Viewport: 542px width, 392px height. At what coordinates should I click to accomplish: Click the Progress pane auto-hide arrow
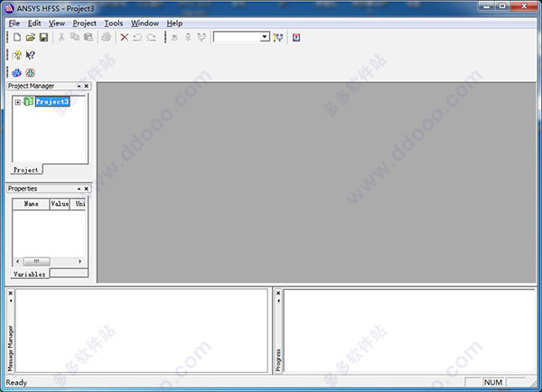278,301
